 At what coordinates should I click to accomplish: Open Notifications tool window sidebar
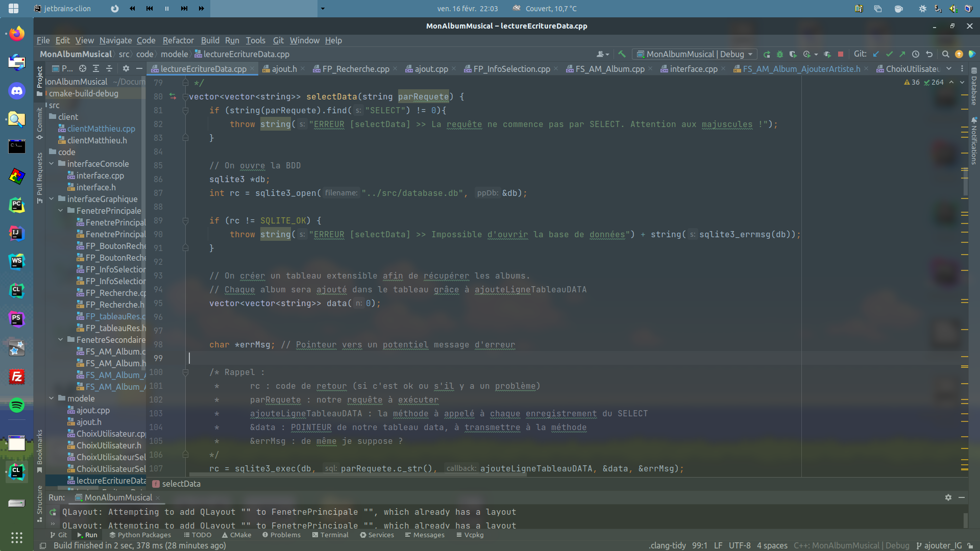tap(974, 141)
